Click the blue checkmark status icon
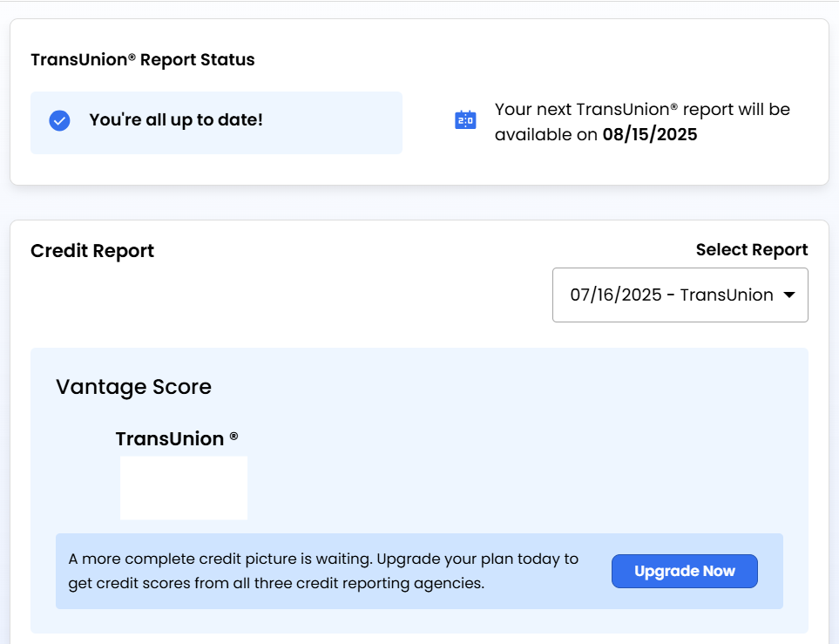Screen dimensions: 839x644 click(x=59, y=120)
